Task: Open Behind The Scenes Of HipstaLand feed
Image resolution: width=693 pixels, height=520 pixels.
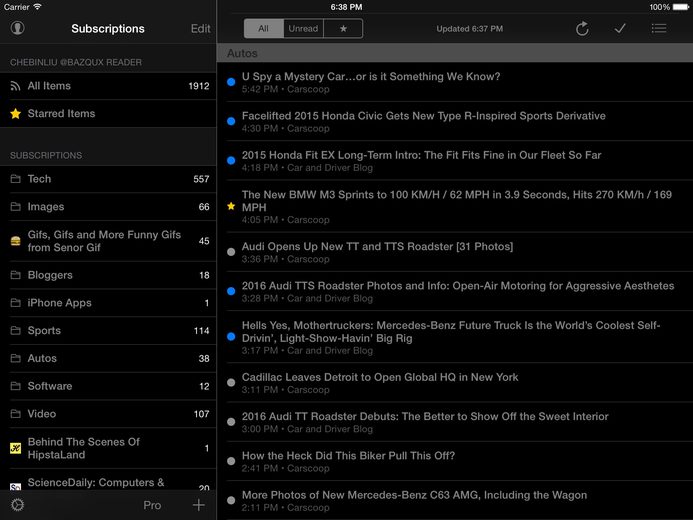Action: [108, 448]
